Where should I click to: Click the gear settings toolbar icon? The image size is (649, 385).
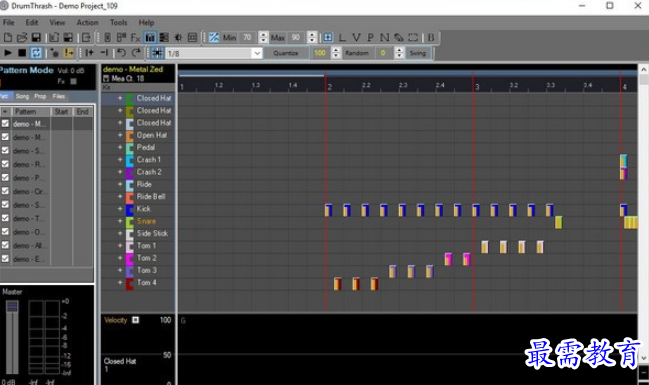(178, 38)
